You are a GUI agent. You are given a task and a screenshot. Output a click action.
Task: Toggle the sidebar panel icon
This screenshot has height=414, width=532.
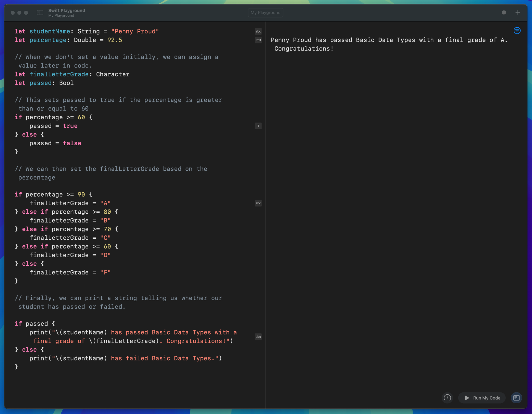tap(40, 12)
